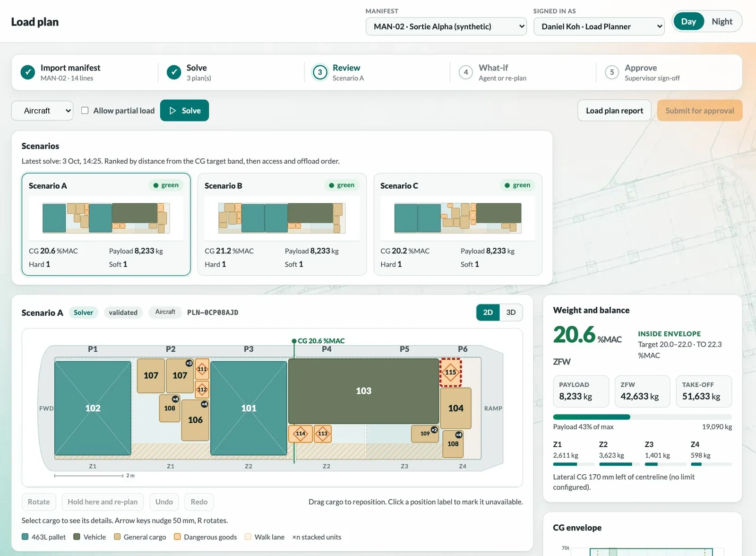Mark position P4 label unavailable
The height and width of the screenshot is (556, 756).
point(326,349)
